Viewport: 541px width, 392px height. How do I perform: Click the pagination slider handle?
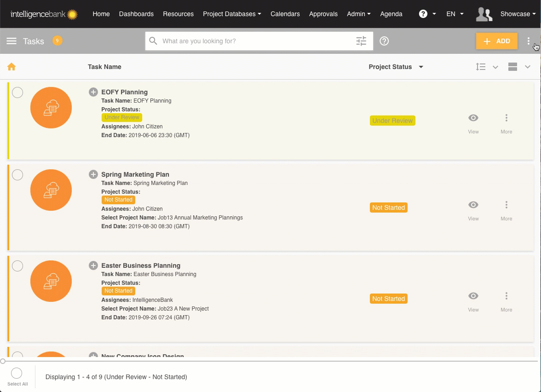click(3, 361)
